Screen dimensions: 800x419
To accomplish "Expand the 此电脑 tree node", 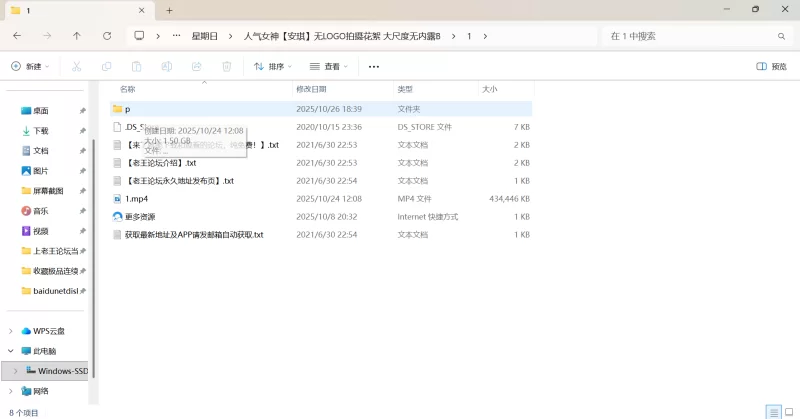I will pos(11,351).
